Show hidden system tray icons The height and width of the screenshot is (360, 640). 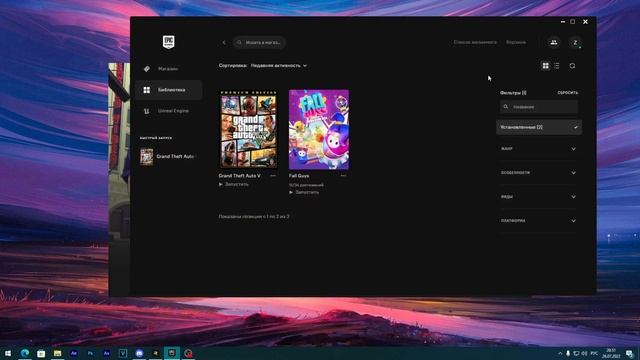click(560, 353)
